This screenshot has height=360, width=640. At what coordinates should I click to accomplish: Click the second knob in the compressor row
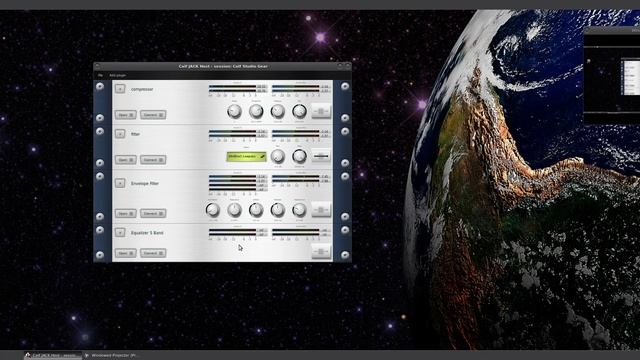click(x=256, y=111)
